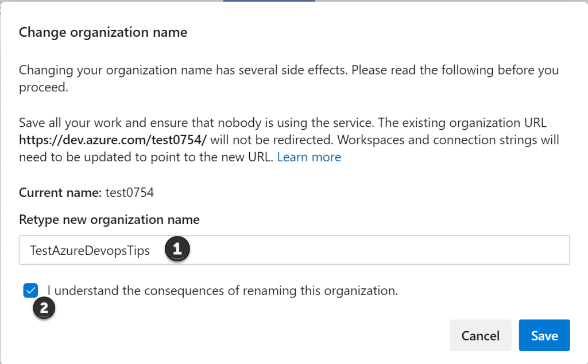Click the blue highlighted tab above dialog
Screen dimensions: 588x364
pyautogui.click(x=269, y=2)
